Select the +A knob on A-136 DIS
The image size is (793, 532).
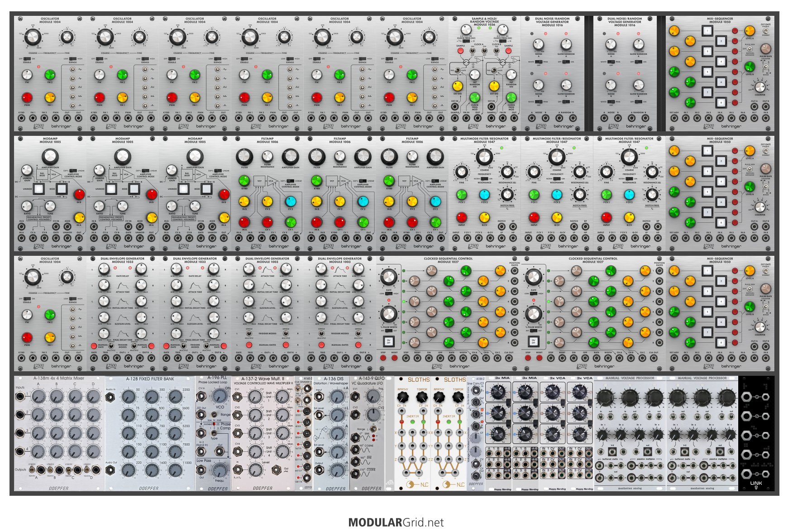(x=337, y=397)
